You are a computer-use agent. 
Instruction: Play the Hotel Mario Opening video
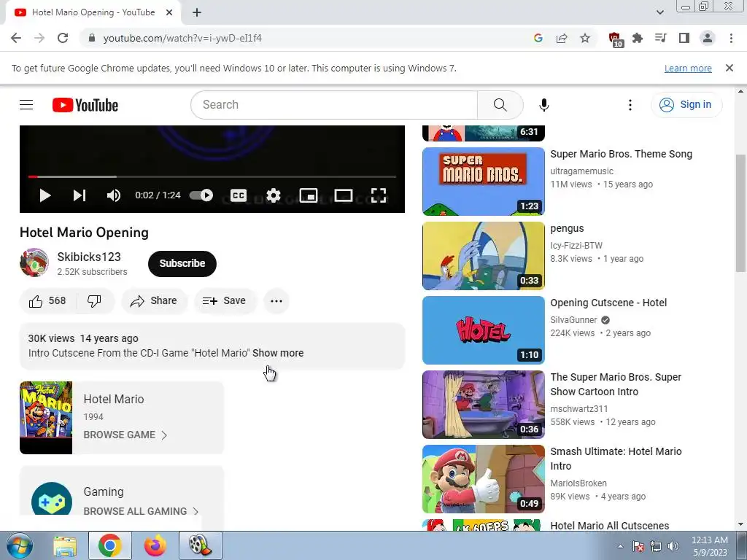(44, 195)
